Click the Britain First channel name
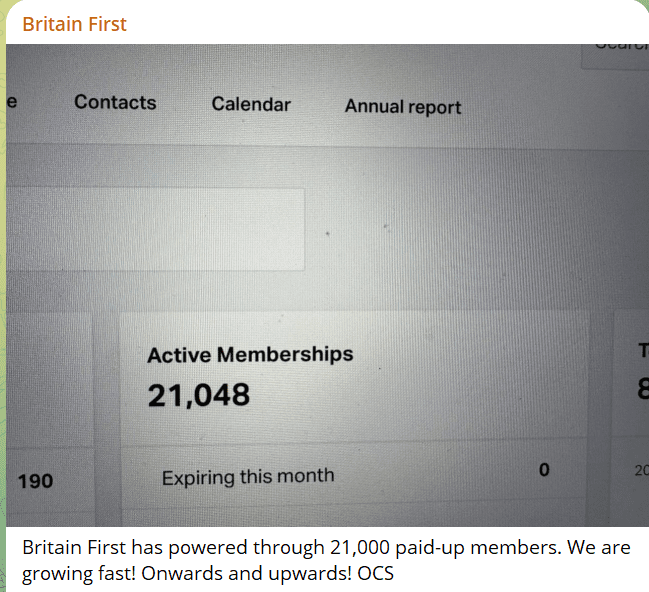The height and width of the screenshot is (592, 649). [75, 24]
